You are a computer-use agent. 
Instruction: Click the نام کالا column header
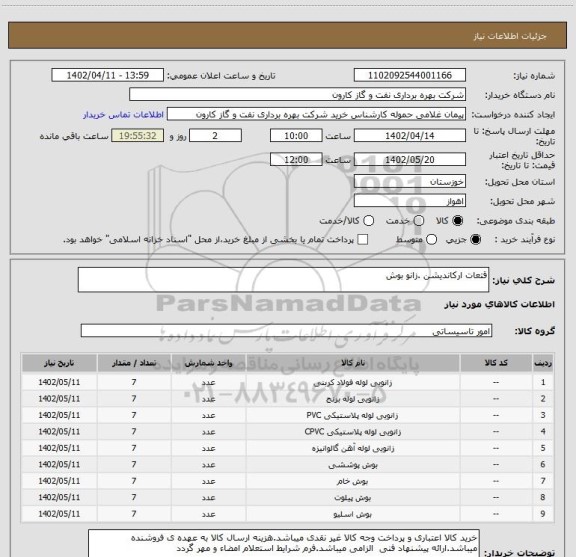click(353, 363)
